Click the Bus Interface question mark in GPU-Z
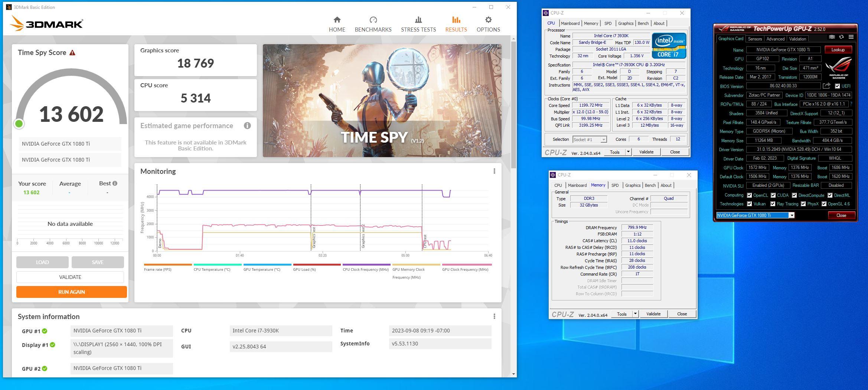This screenshot has height=390, width=868. pos(851,104)
